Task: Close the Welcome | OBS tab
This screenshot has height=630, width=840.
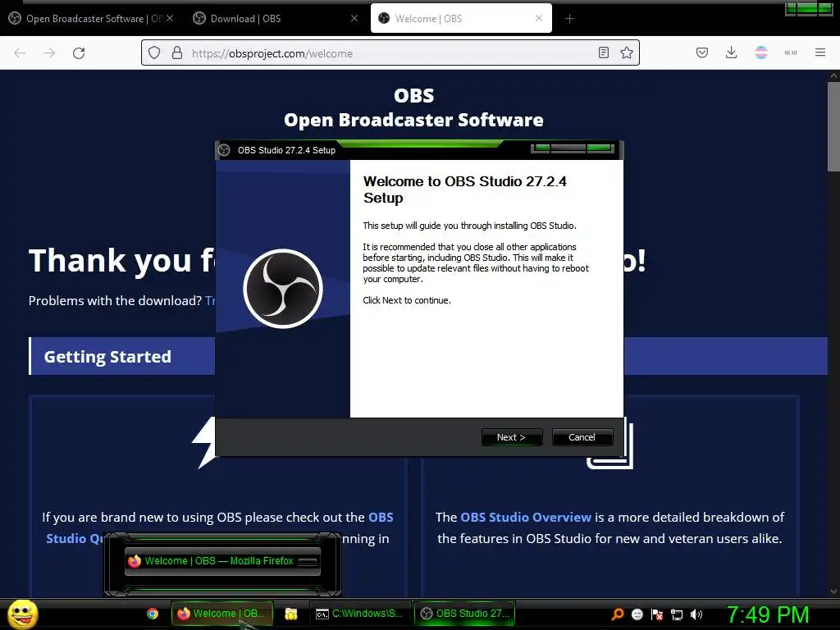Action: pos(539,18)
